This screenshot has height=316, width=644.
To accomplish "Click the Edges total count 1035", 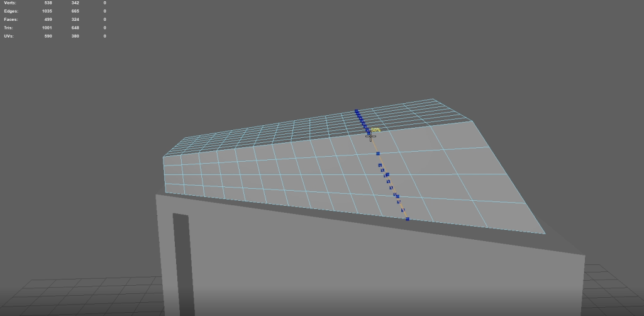I will [x=48, y=11].
